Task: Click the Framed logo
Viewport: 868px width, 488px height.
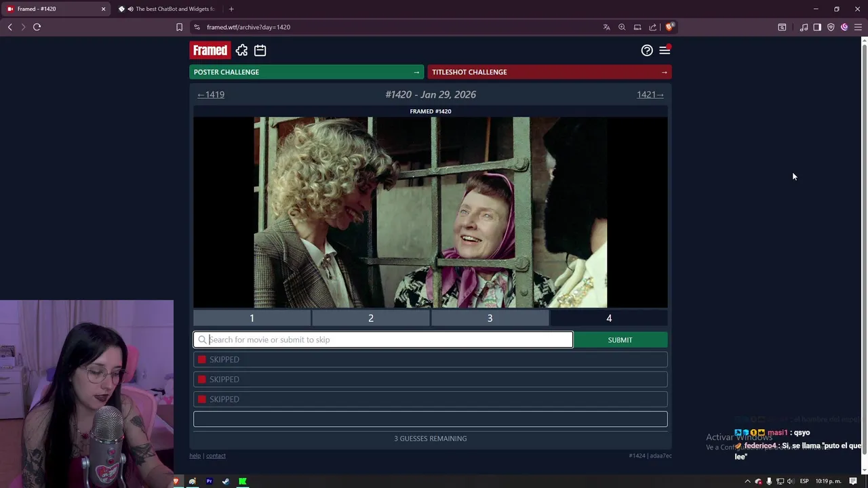Action: point(210,50)
